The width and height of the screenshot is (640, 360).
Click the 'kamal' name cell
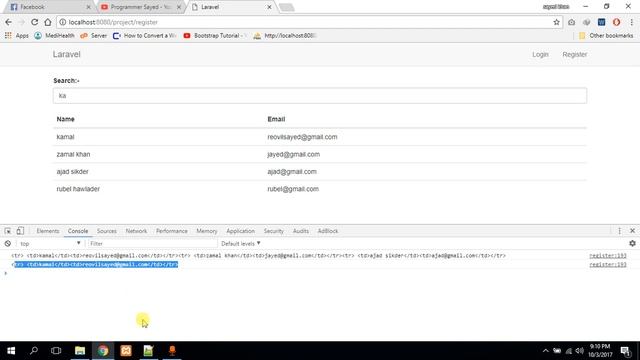(x=65, y=137)
